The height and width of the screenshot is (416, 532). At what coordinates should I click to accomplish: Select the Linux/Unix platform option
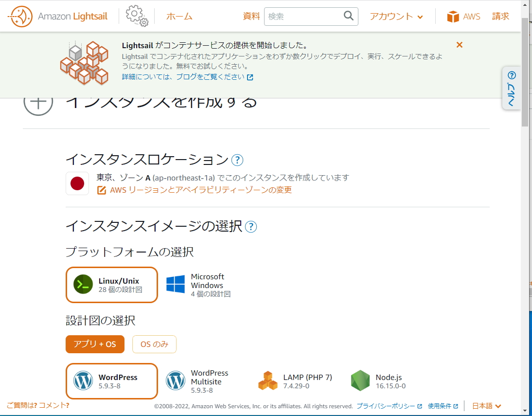point(112,285)
